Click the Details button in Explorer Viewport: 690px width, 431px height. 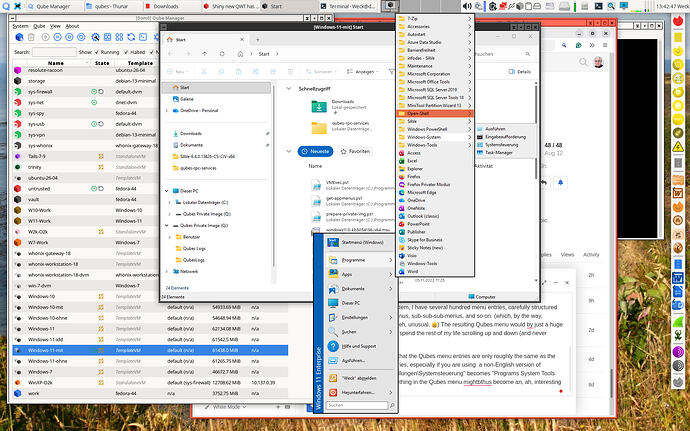520,71
